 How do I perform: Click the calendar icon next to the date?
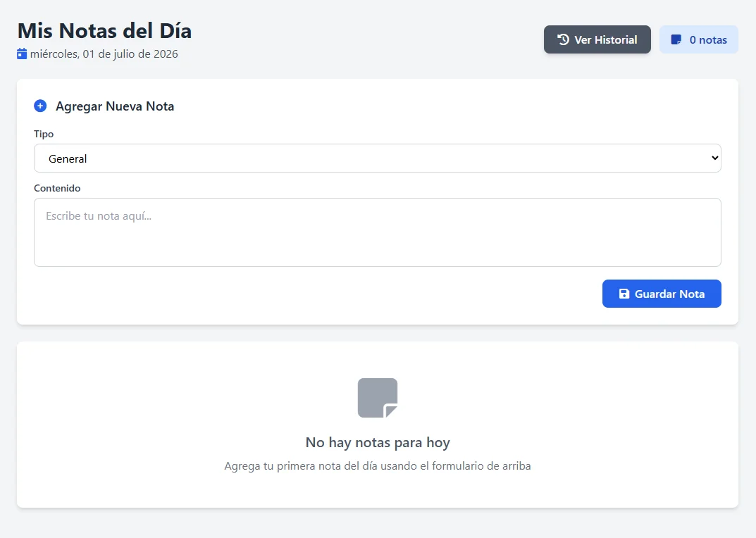(x=22, y=54)
